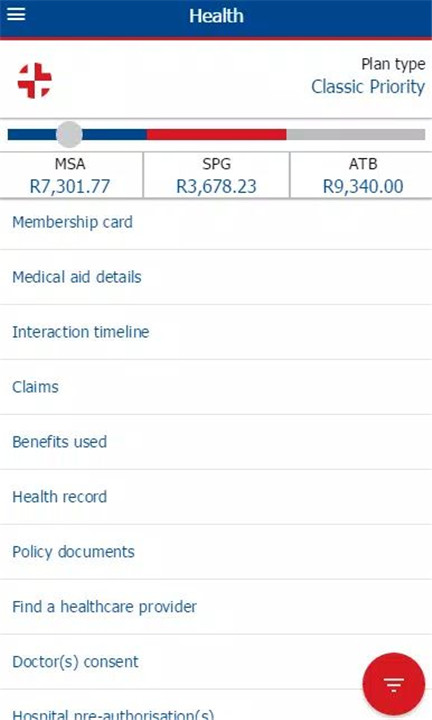432x720 pixels.
Task: Open Benefits used
Action: 216,442
